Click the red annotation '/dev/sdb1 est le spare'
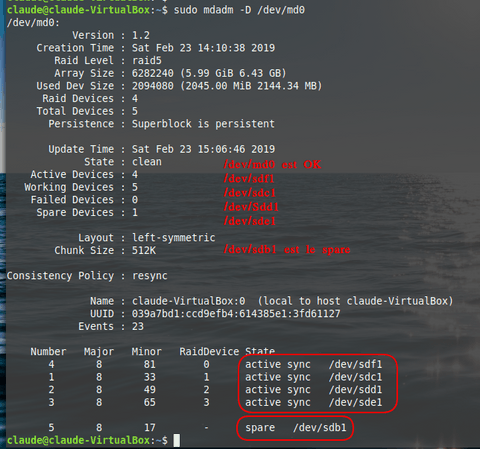480x449 pixels. coord(287,249)
